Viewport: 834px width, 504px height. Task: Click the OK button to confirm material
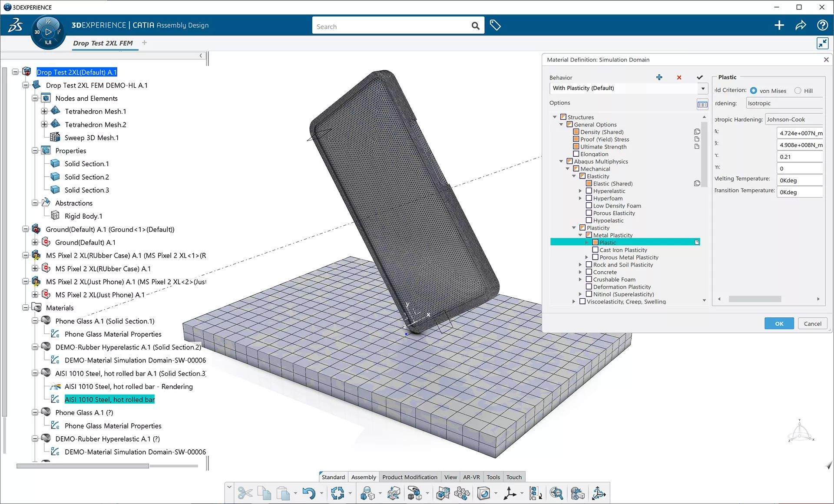tap(778, 323)
